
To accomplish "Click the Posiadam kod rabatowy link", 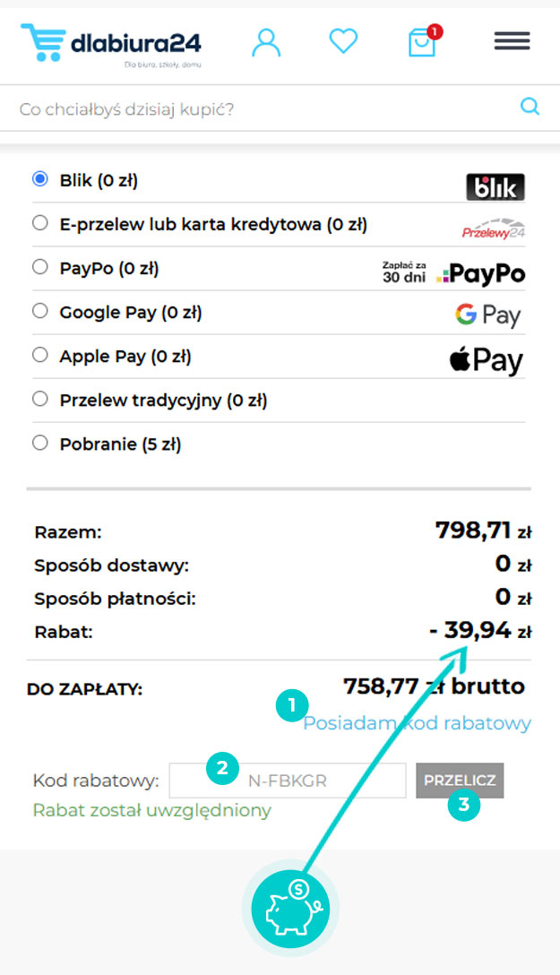I will pyautogui.click(x=418, y=723).
